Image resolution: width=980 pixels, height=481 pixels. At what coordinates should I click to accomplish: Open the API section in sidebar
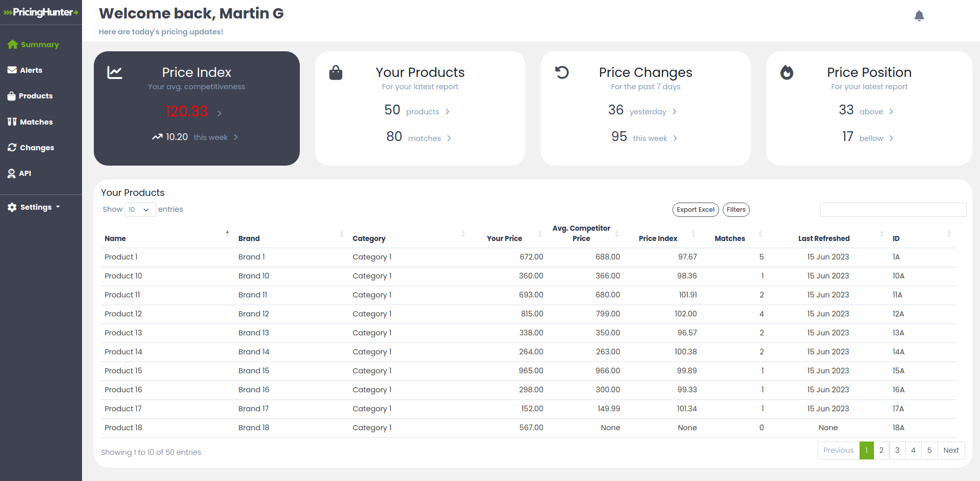(x=25, y=173)
